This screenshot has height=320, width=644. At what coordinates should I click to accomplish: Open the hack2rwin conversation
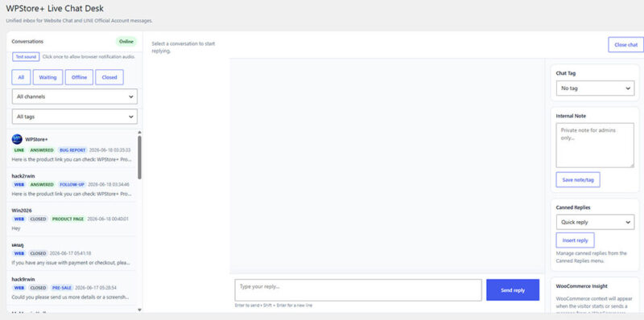click(x=72, y=185)
